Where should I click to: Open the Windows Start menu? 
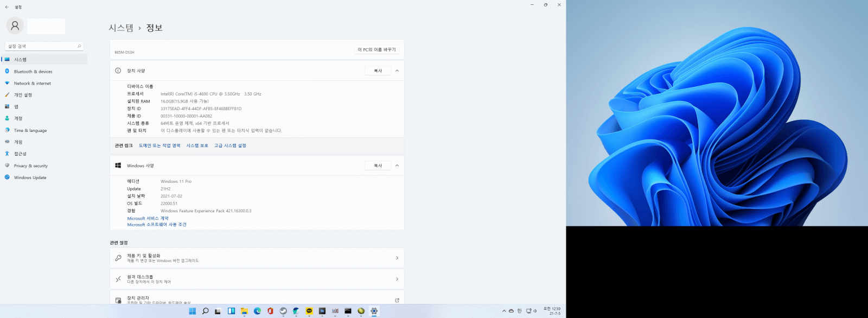tap(192, 311)
